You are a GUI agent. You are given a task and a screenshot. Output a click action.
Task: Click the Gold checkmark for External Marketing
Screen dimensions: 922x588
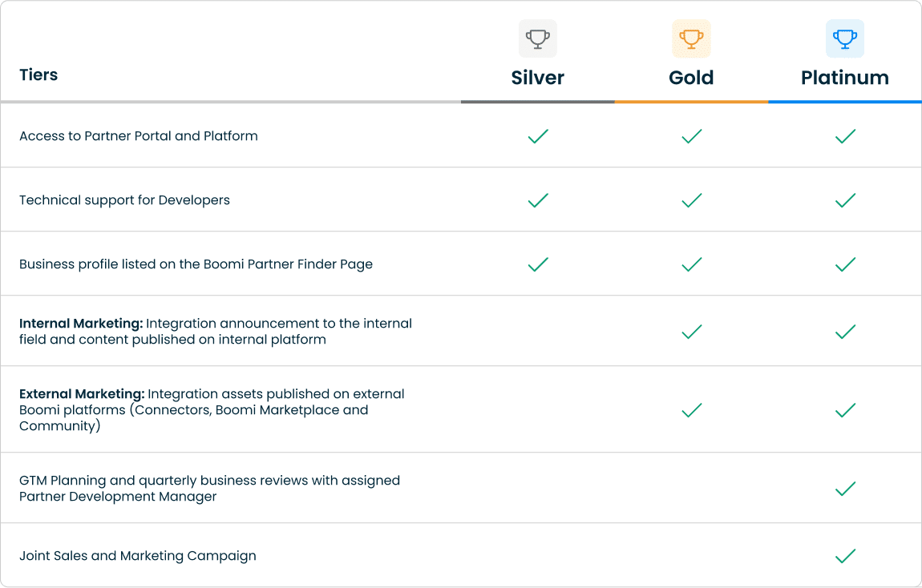[691, 409]
